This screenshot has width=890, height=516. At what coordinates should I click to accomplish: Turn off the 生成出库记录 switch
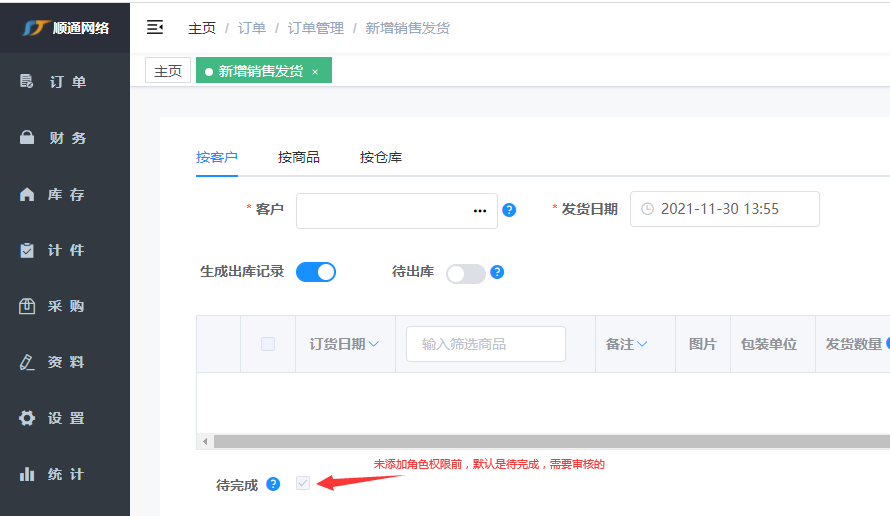(x=316, y=272)
